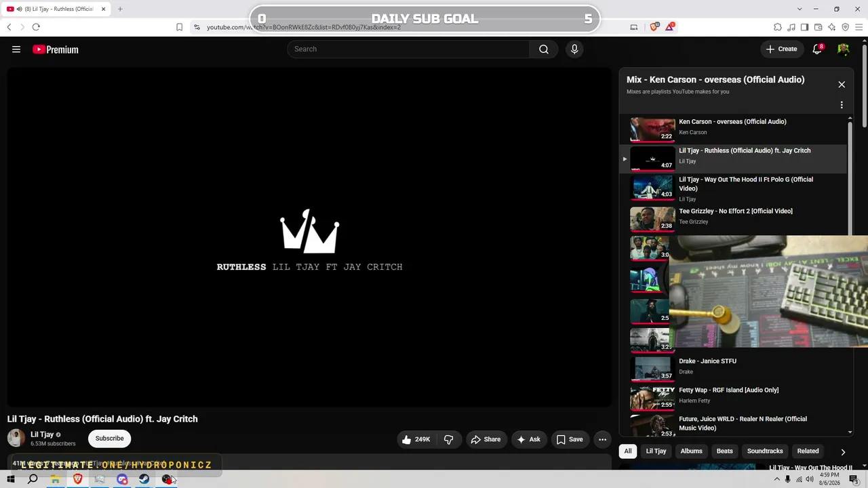This screenshot has height=488, width=868.
Task: Open Steam from the taskbar
Action: point(144,479)
